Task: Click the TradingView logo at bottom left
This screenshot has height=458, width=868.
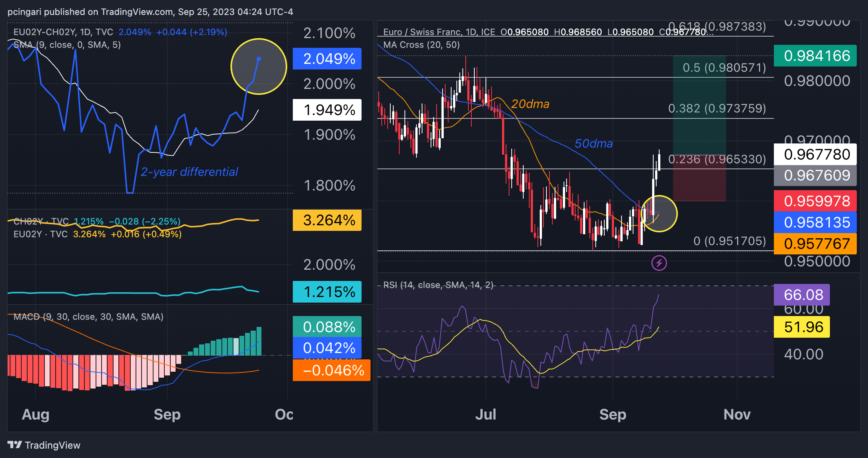Action: point(44,445)
